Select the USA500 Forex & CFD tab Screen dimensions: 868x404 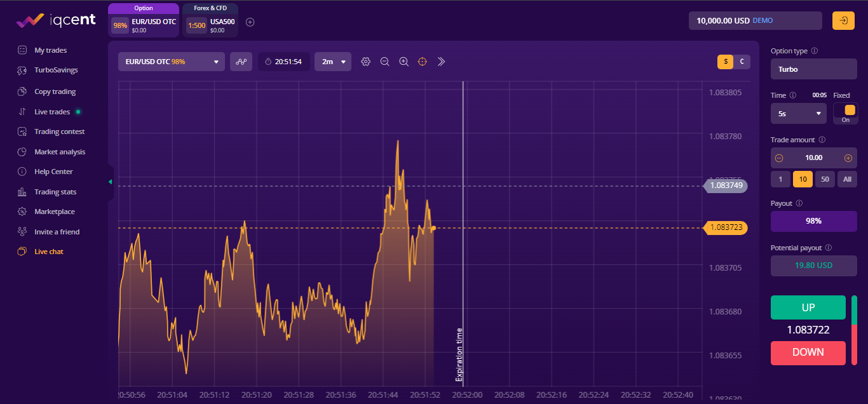[210, 20]
